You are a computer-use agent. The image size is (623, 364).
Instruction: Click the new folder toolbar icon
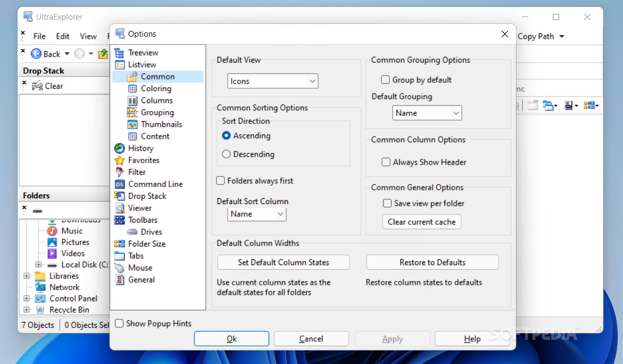click(533, 105)
